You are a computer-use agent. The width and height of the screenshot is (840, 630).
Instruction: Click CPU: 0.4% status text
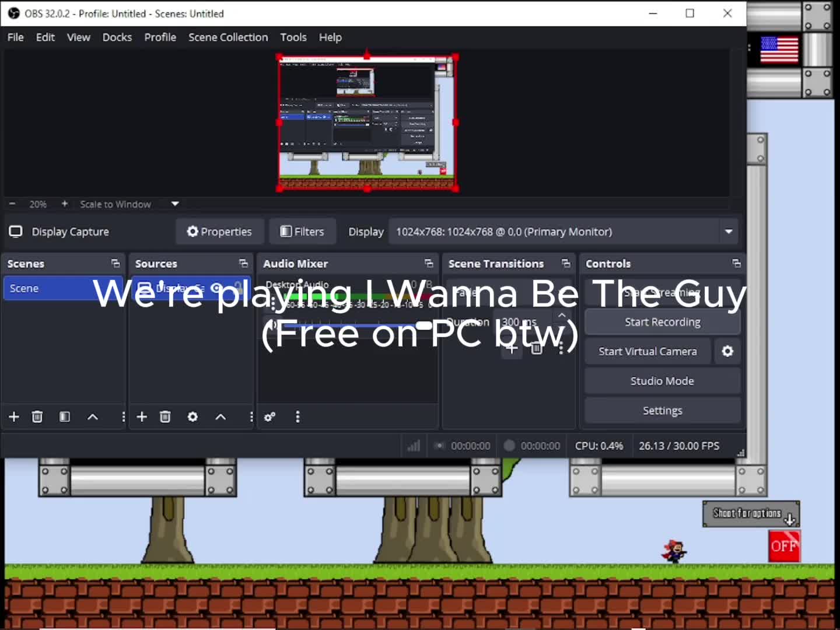point(599,446)
